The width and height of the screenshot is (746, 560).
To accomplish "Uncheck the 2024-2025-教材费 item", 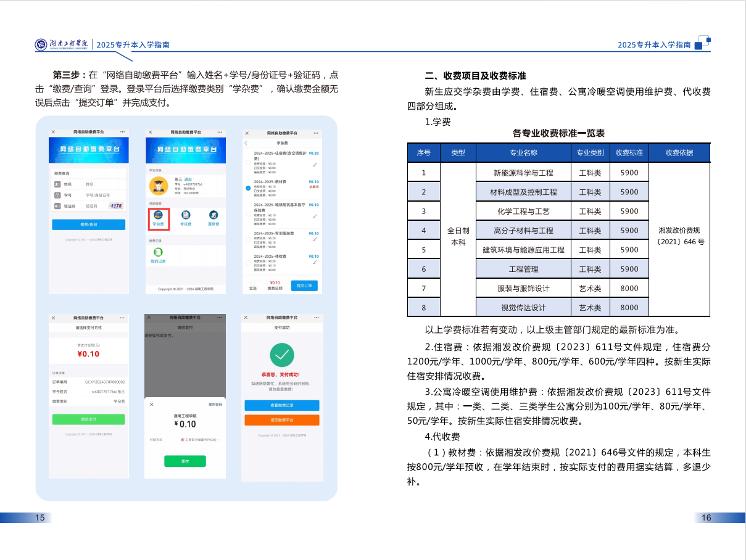I will tap(248, 188).
